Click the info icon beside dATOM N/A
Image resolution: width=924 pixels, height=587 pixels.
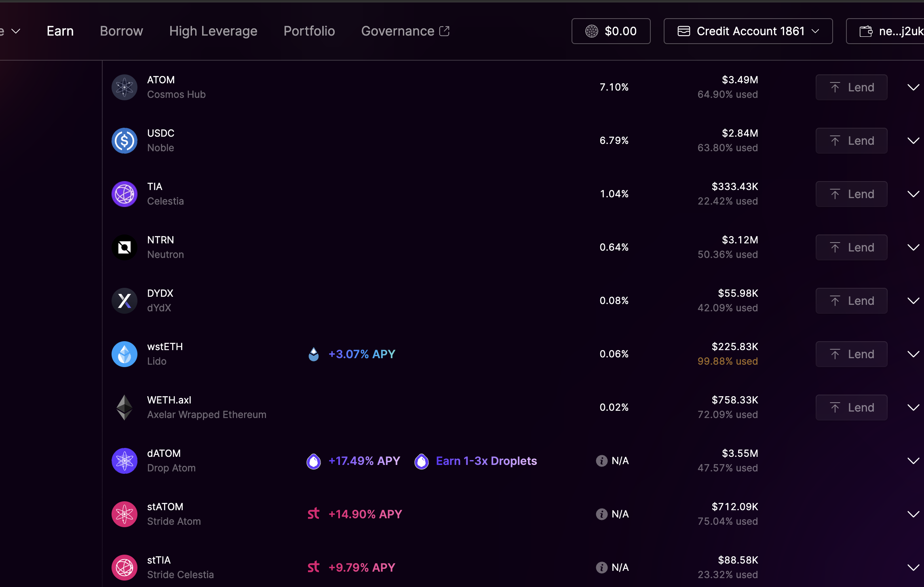pyautogui.click(x=601, y=461)
